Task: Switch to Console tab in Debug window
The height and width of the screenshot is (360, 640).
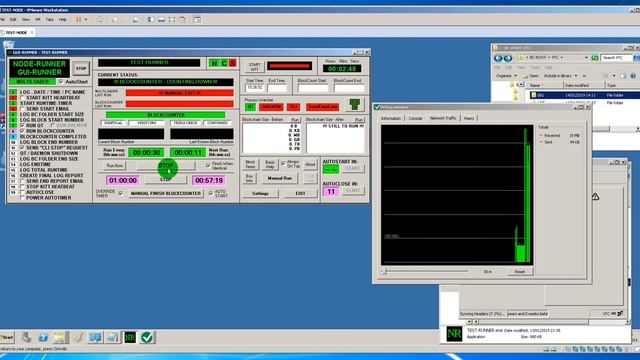Action: coord(416,118)
